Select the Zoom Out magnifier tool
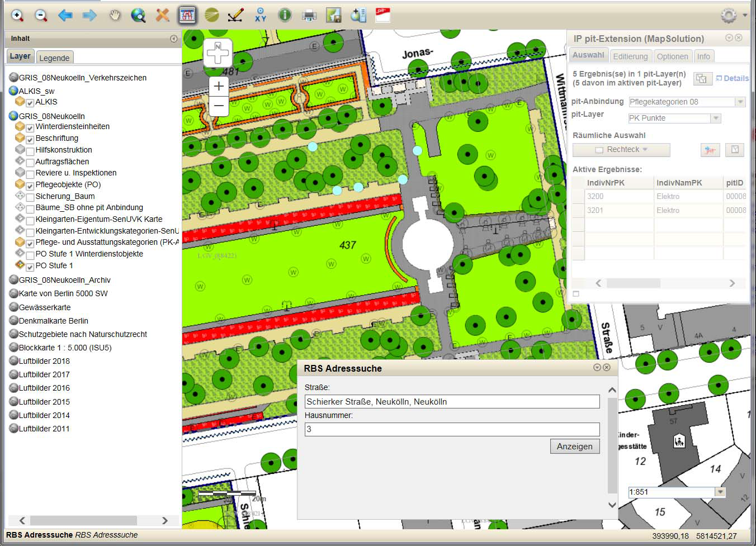Screen dimensions: 756x546 [41, 15]
